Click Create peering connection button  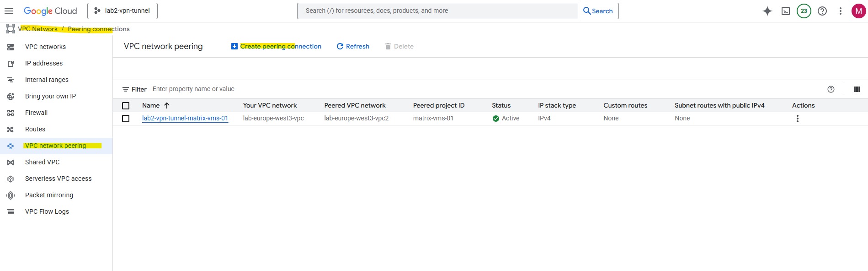tap(276, 46)
